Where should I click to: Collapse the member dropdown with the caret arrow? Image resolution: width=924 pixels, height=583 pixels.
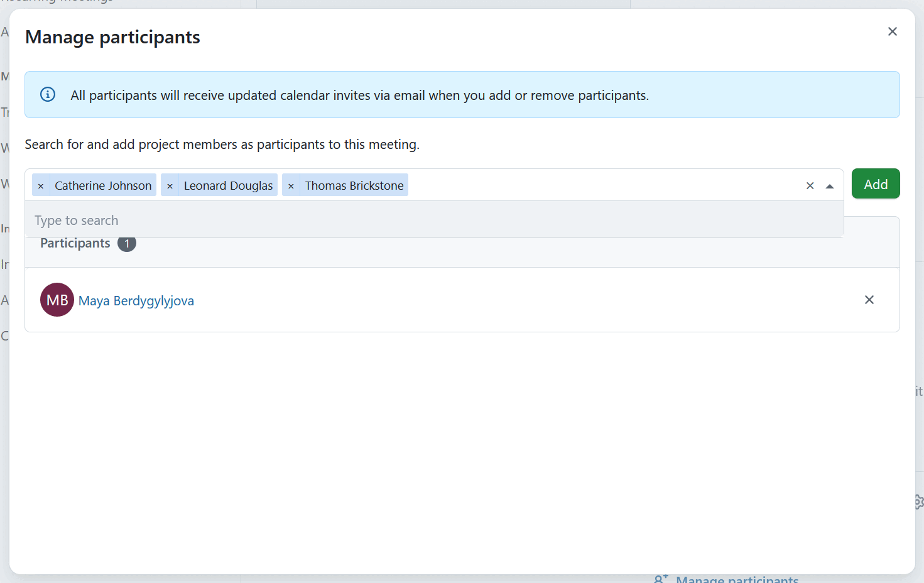point(830,186)
